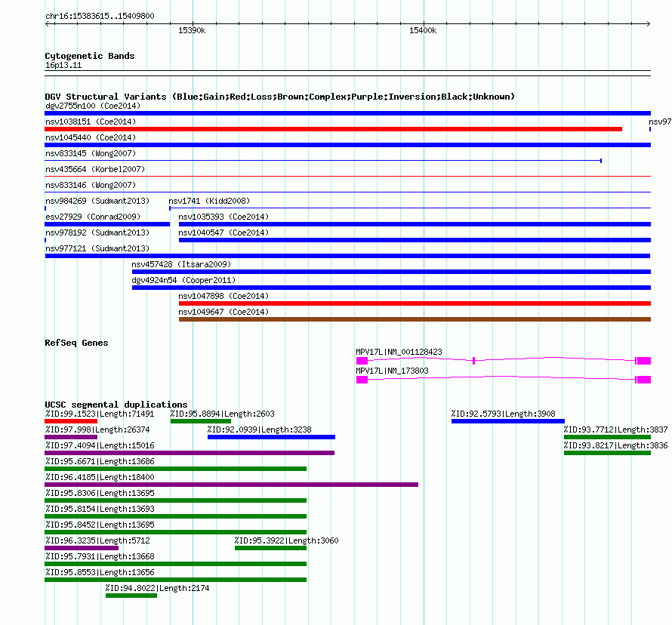Click the %ID:95.8154|Length:13693 duplication label
Image resolution: width=672 pixels, height=625 pixels.
point(100,509)
